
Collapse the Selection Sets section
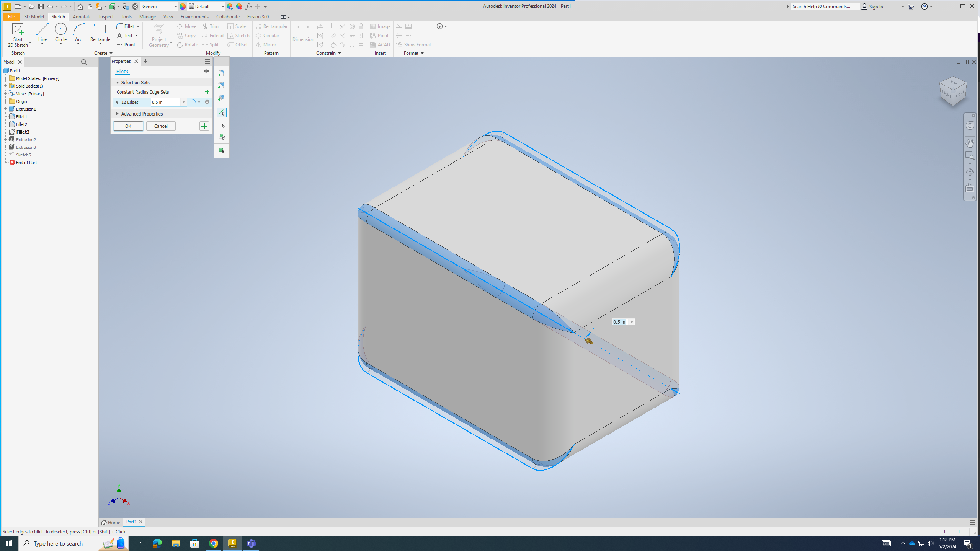(x=118, y=83)
